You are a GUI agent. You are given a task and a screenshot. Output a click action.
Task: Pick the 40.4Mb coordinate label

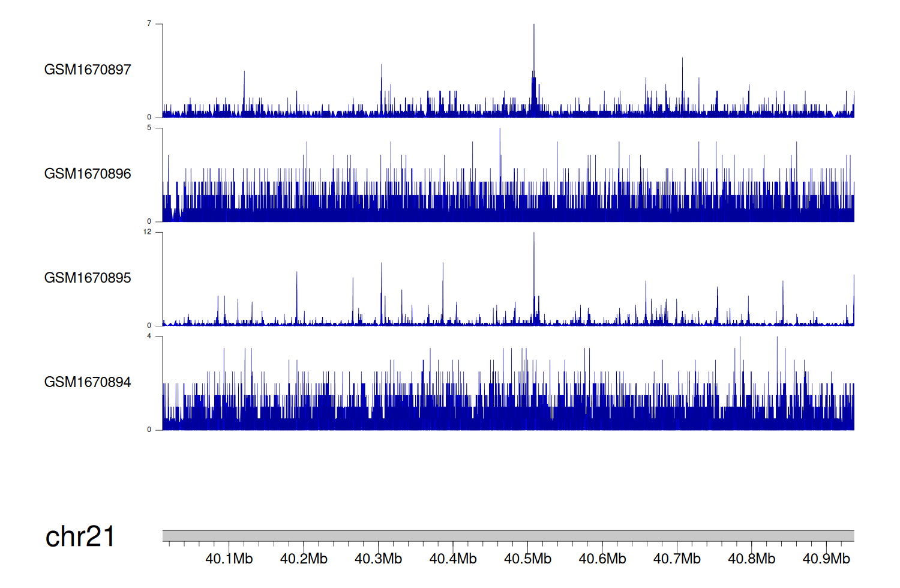pos(453,559)
